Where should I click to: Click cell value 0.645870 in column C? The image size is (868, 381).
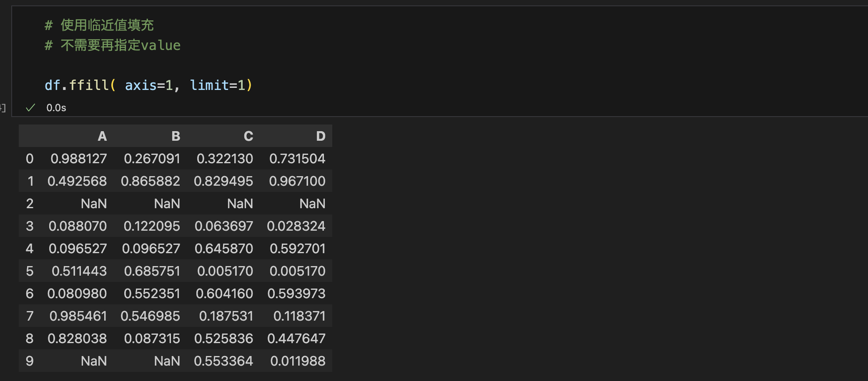pyautogui.click(x=224, y=249)
